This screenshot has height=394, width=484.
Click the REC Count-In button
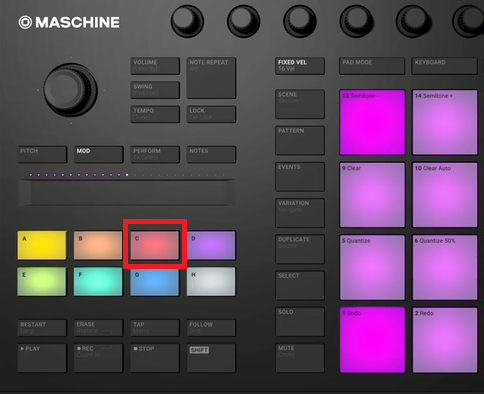[x=99, y=358]
